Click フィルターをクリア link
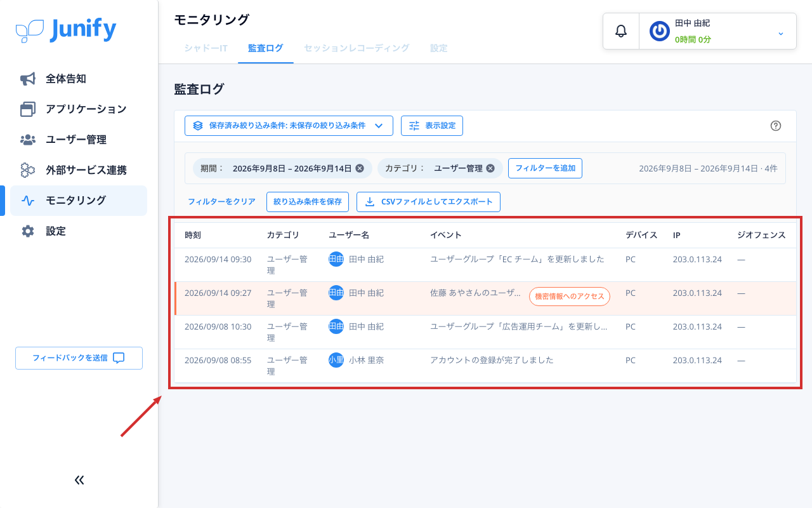This screenshot has width=812, height=508. pyautogui.click(x=221, y=202)
